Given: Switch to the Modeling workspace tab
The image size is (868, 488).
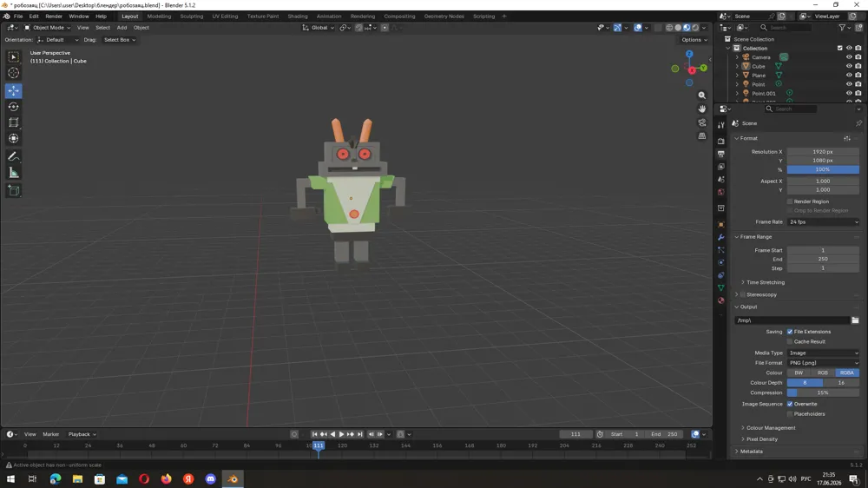Looking at the screenshot, I should click(x=159, y=16).
